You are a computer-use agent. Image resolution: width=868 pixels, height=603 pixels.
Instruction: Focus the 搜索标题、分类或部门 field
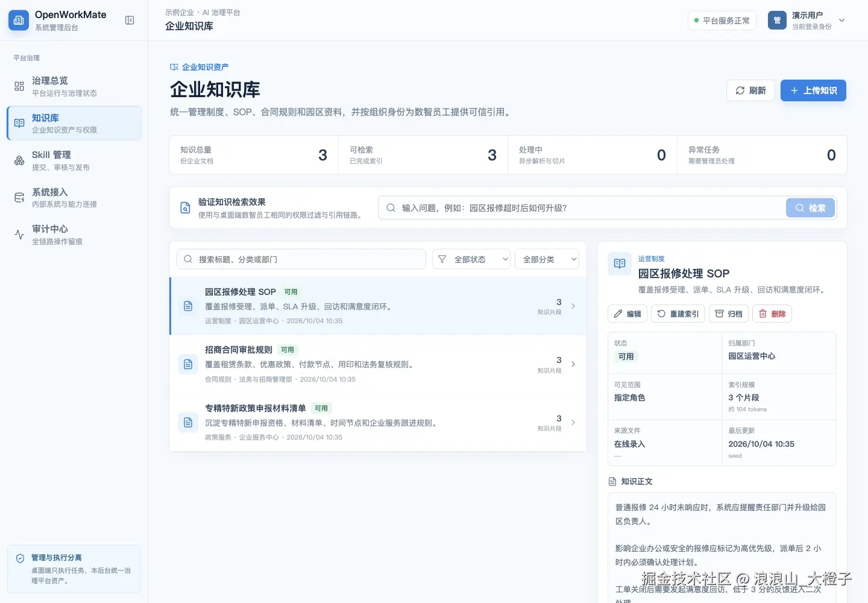point(301,259)
